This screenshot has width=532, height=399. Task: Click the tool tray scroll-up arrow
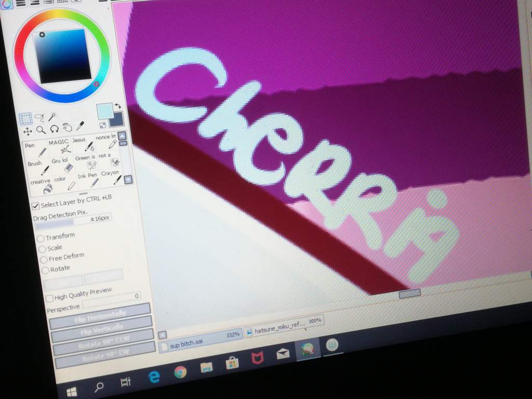pyautogui.click(x=122, y=136)
